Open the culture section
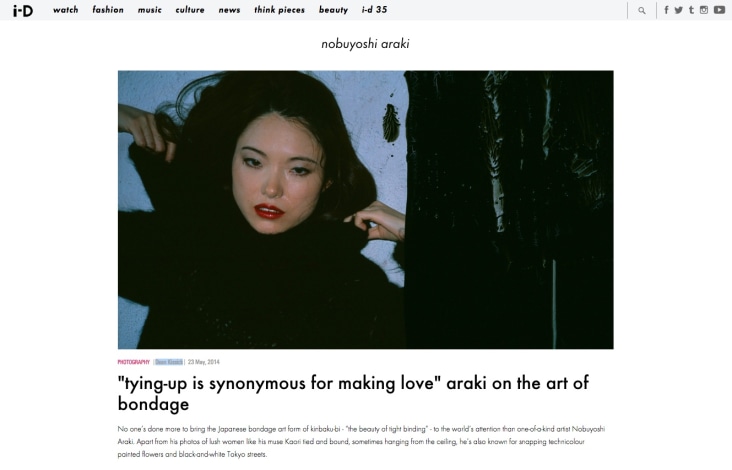Image resolution: width=732 pixels, height=470 pixels. (x=190, y=10)
